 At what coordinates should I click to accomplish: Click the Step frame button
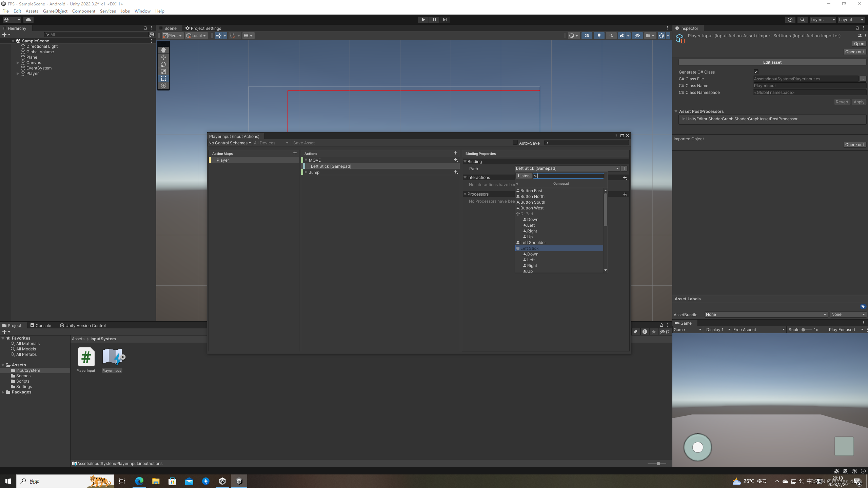(x=445, y=20)
